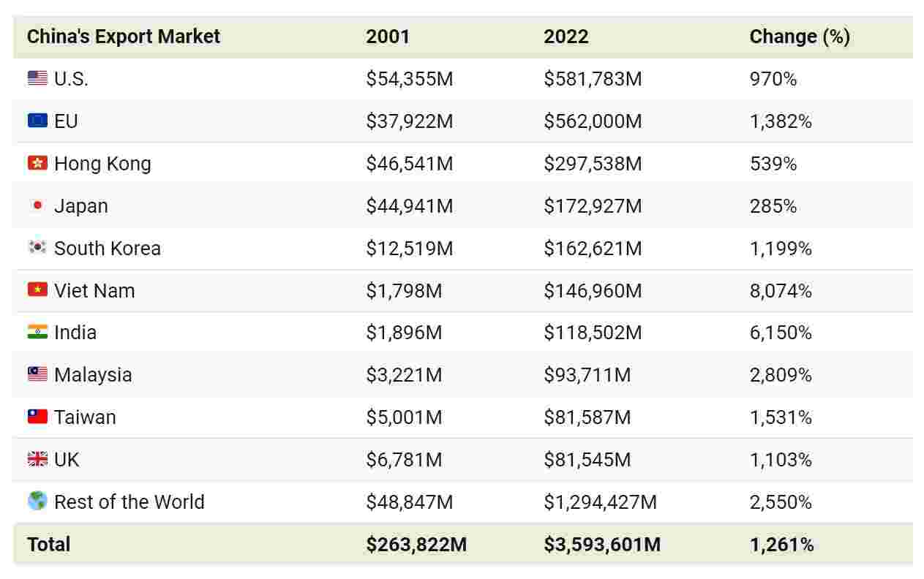Screen dimensions: 924x579
Task: Click the Viet Nam flag icon
Action: (37, 290)
